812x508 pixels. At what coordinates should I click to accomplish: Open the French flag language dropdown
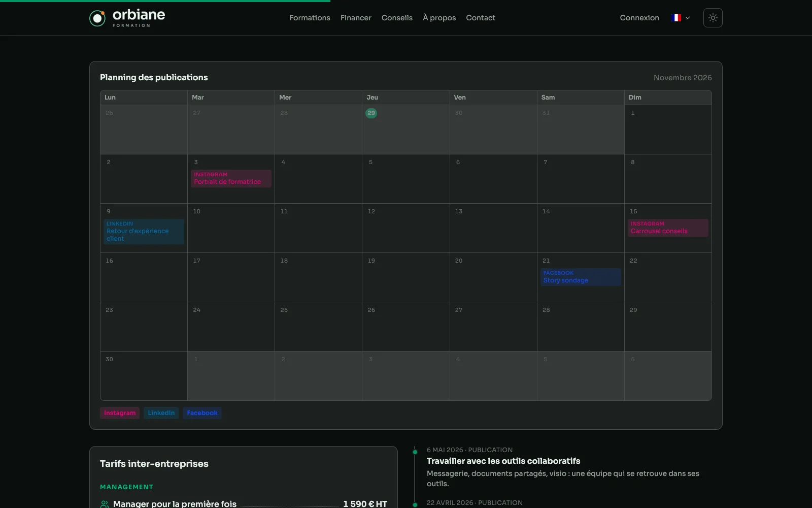click(x=680, y=18)
